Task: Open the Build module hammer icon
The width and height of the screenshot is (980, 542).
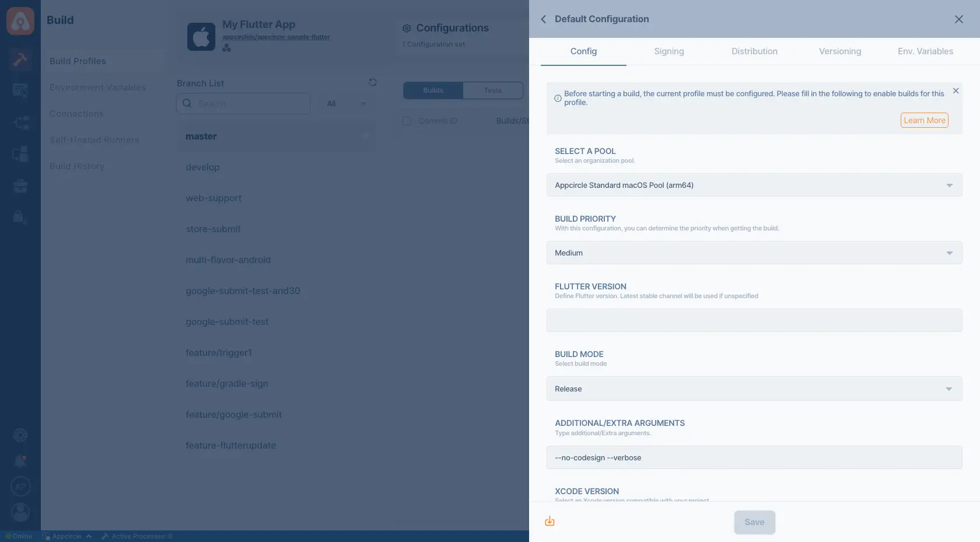Action: pos(20,60)
